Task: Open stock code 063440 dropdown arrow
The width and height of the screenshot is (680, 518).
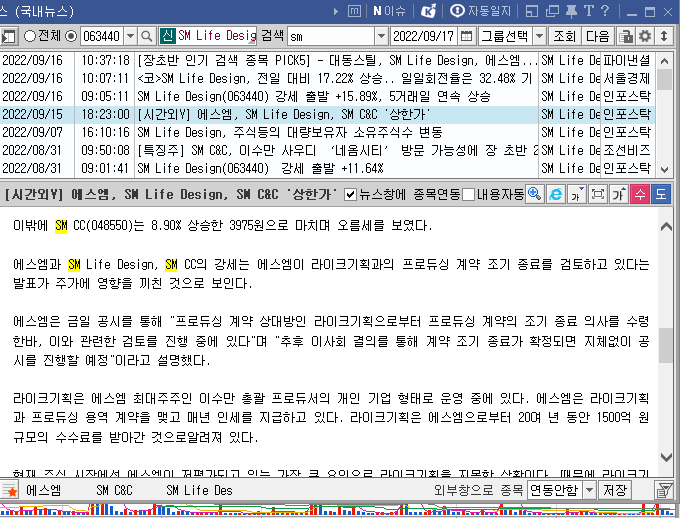Action: (131, 36)
